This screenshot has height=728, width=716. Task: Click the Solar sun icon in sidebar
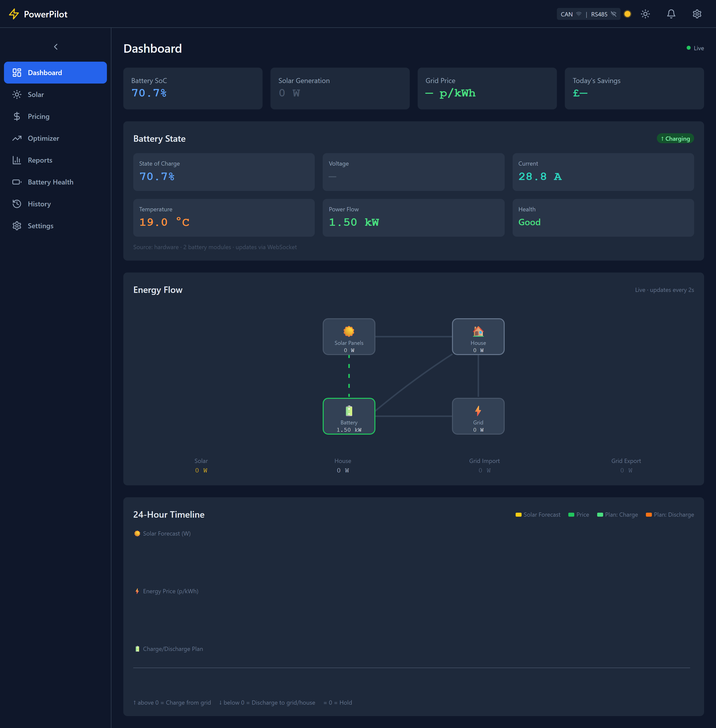pos(17,94)
